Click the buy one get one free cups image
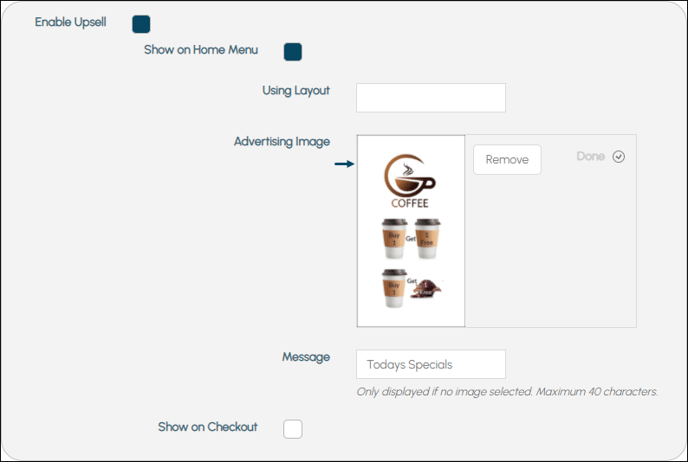 [x=411, y=239]
